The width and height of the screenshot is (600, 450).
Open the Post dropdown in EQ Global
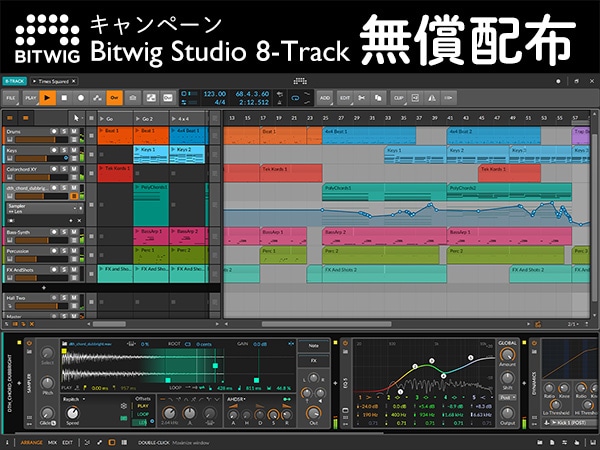tap(507, 398)
